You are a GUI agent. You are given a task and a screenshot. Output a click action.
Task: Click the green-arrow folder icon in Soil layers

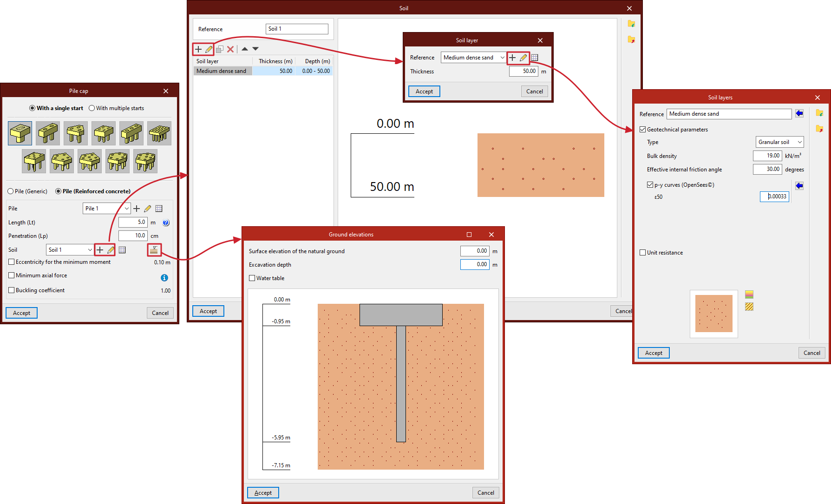(x=819, y=113)
